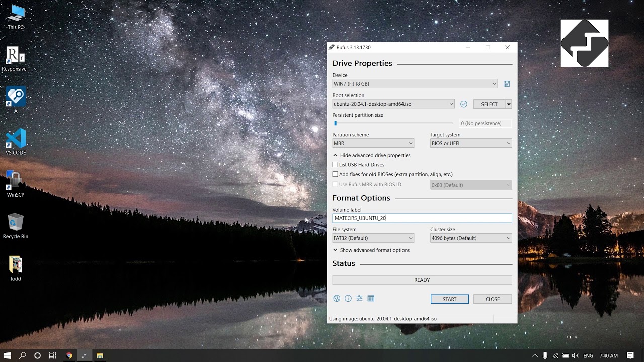Switch to Chrome on taskbar
Screen dimensions: 644x362
[x=69, y=355]
